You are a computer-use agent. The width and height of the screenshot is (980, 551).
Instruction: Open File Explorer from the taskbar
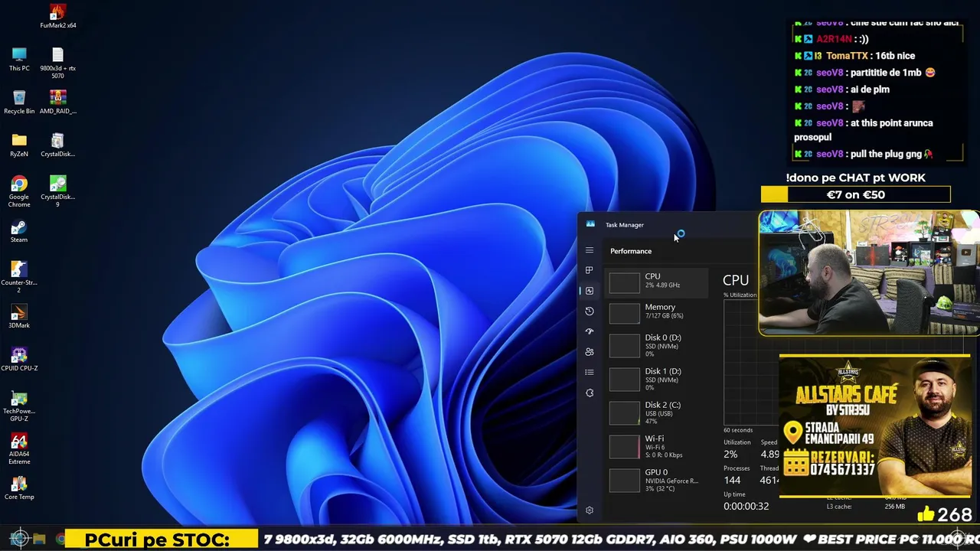[x=39, y=539]
